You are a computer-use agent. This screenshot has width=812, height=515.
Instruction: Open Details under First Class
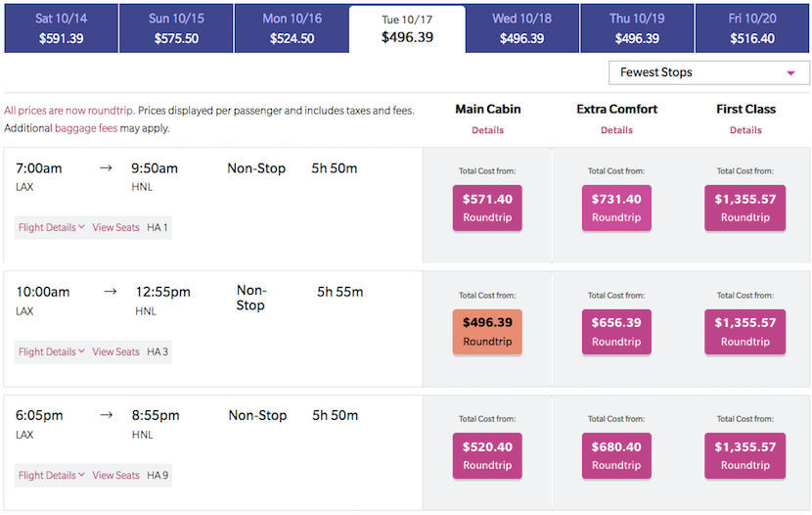tap(744, 130)
